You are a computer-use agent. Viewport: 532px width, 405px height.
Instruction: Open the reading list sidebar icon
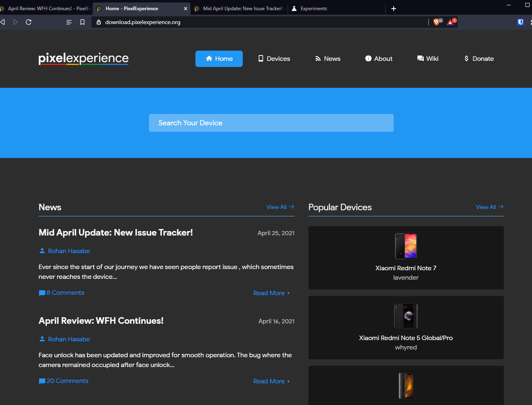click(x=69, y=22)
